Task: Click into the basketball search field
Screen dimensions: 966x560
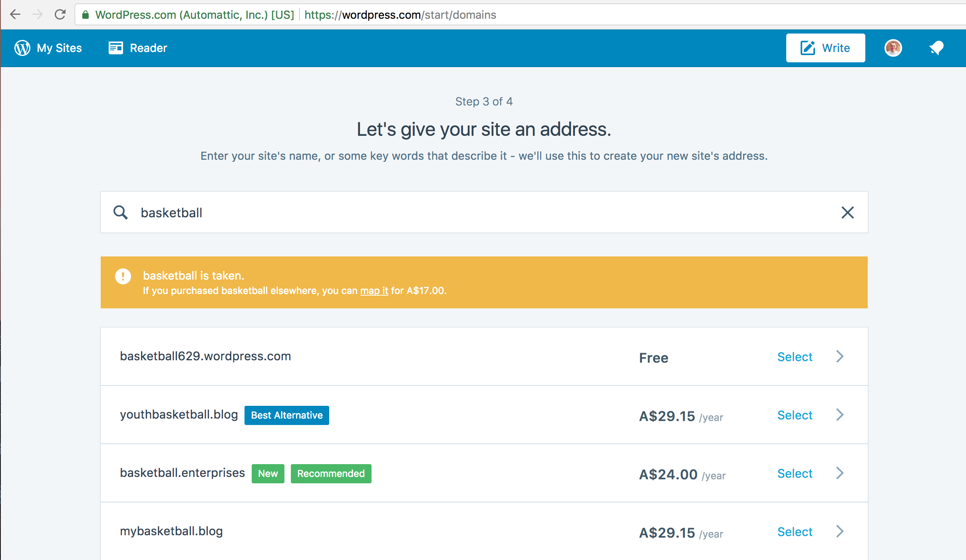Action: tap(479, 212)
